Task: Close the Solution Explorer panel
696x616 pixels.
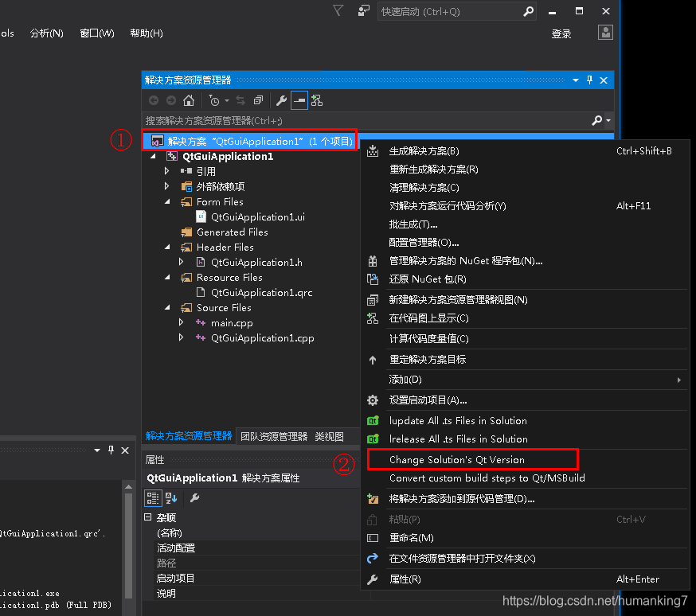Action: (x=604, y=80)
